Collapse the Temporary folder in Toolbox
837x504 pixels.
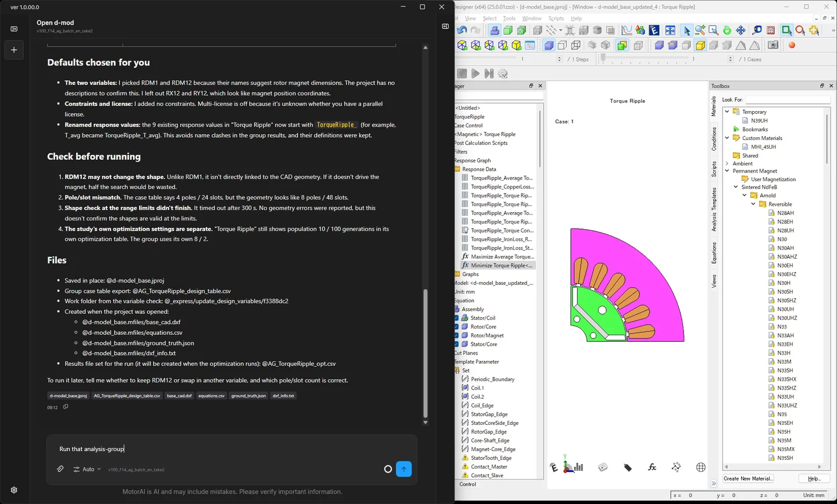coord(727,112)
